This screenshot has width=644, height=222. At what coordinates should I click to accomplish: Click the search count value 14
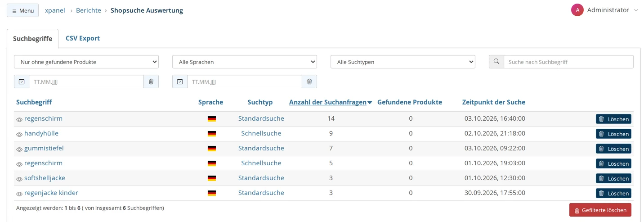tap(331, 118)
